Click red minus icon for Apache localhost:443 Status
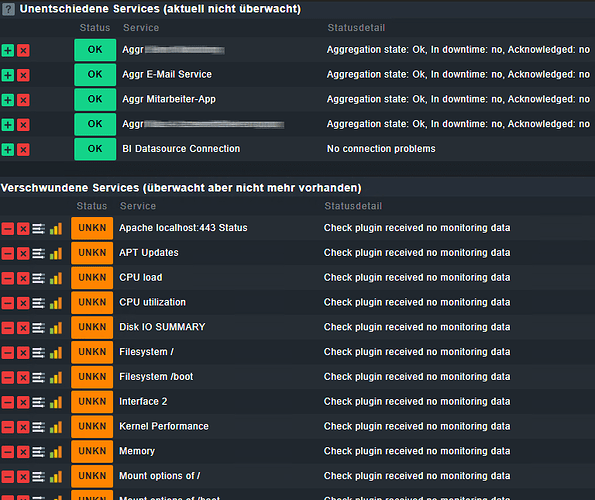 pyautogui.click(x=8, y=229)
